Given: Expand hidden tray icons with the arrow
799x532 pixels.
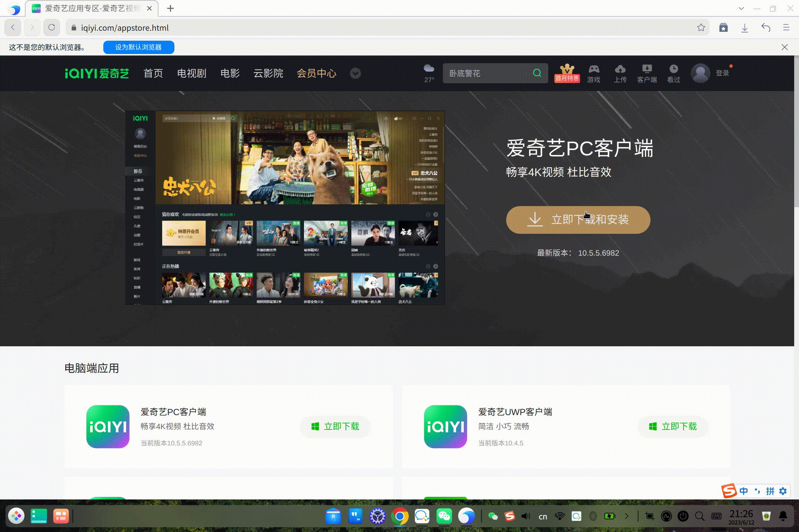Looking at the screenshot, I should tap(626, 516).
